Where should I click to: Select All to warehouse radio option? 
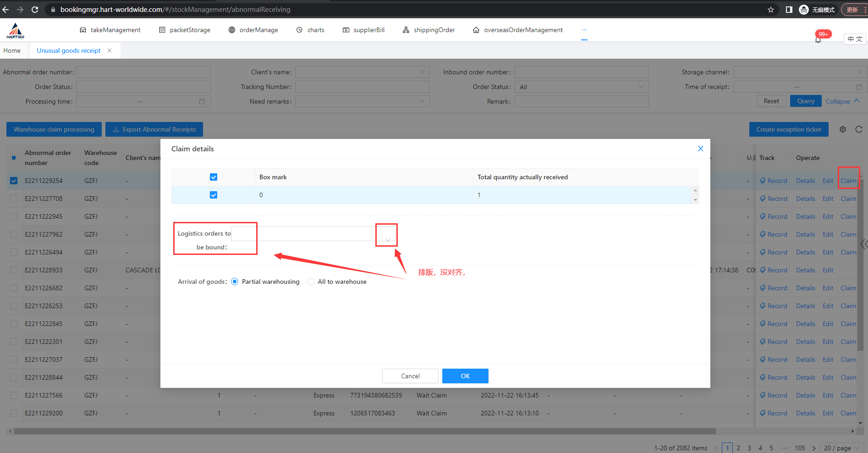click(x=311, y=282)
